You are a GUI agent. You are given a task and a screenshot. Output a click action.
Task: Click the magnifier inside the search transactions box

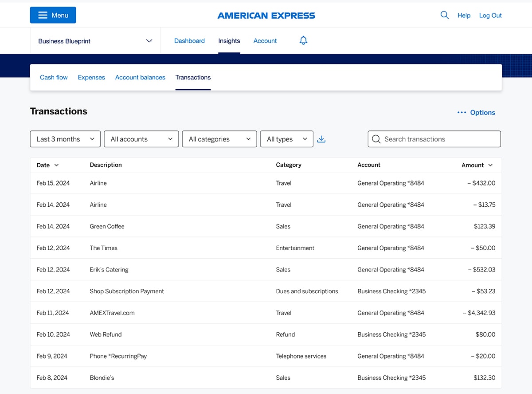click(x=376, y=139)
